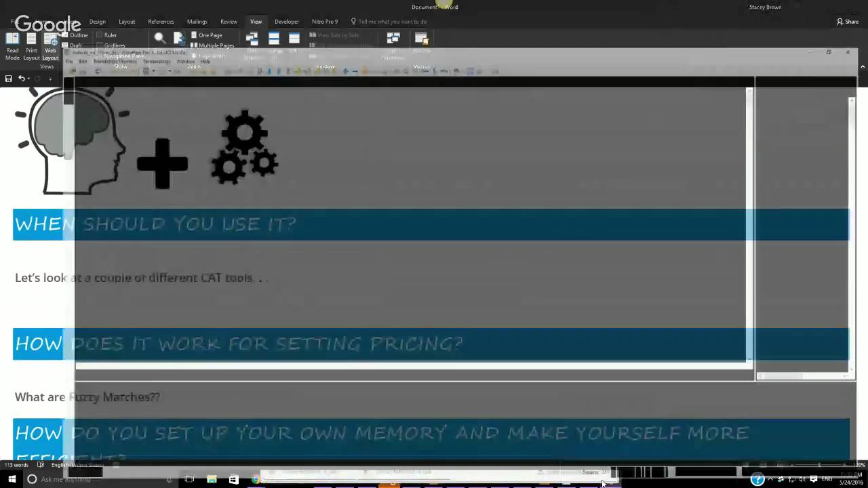Click heading WHEN SHOULD YOU USE IT?
The height and width of the screenshot is (488, 868).
point(155,224)
